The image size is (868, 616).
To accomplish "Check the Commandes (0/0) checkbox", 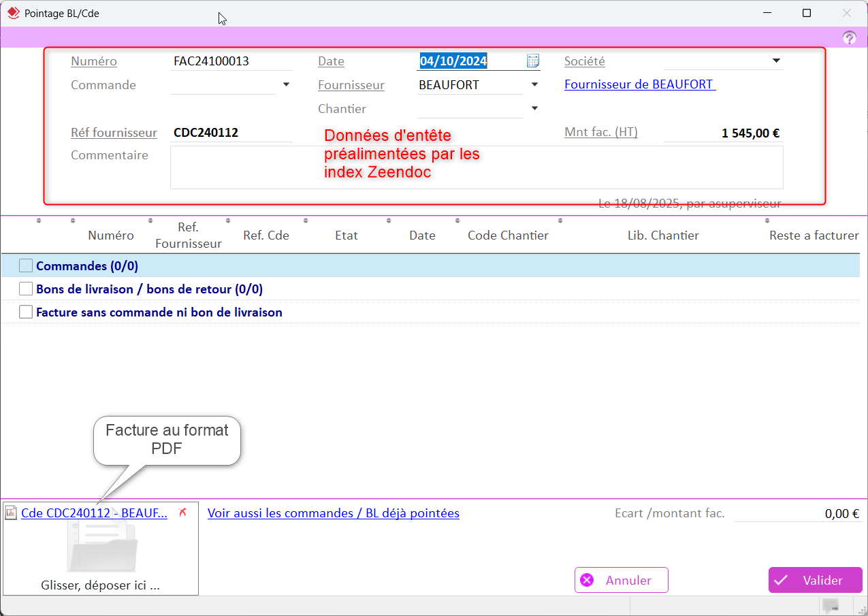I will 26,265.
